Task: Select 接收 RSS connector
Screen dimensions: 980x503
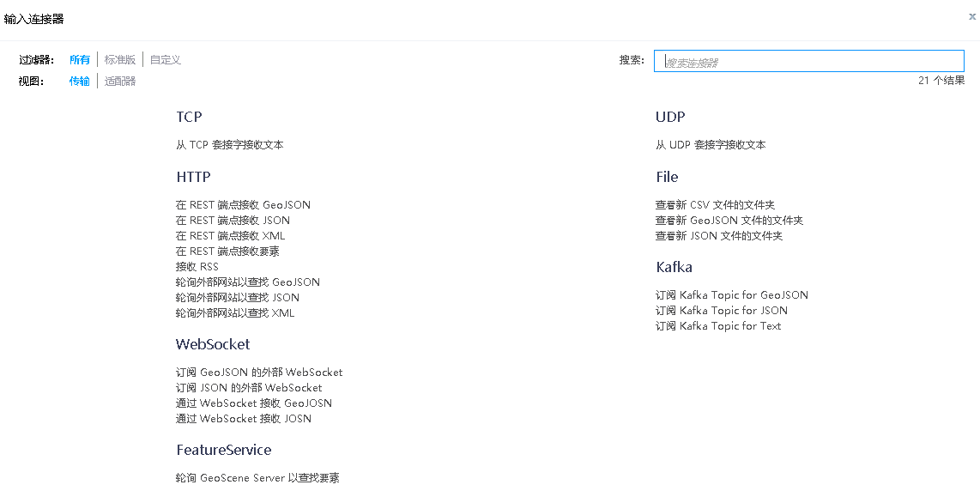Action: pos(197,267)
